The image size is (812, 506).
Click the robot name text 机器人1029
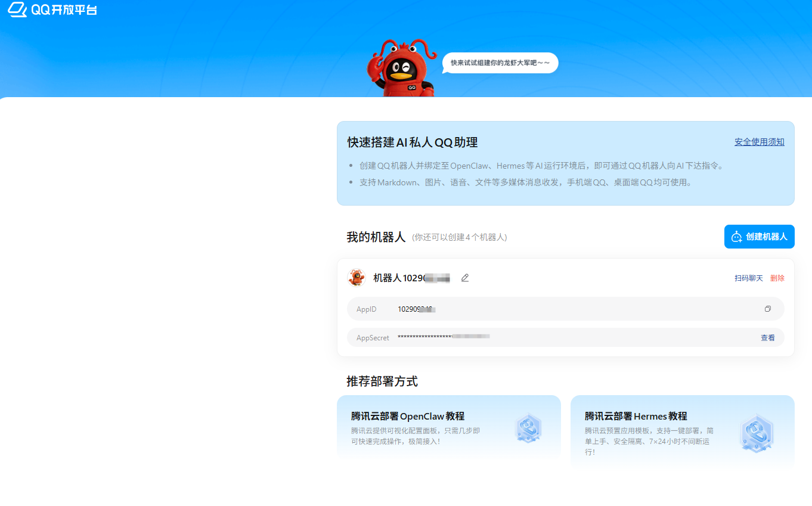click(411, 278)
